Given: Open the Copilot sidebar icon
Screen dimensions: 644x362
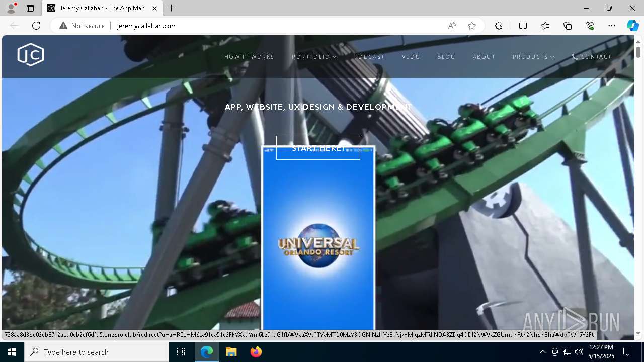Looking at the screenshot, I should click(632, 26).
